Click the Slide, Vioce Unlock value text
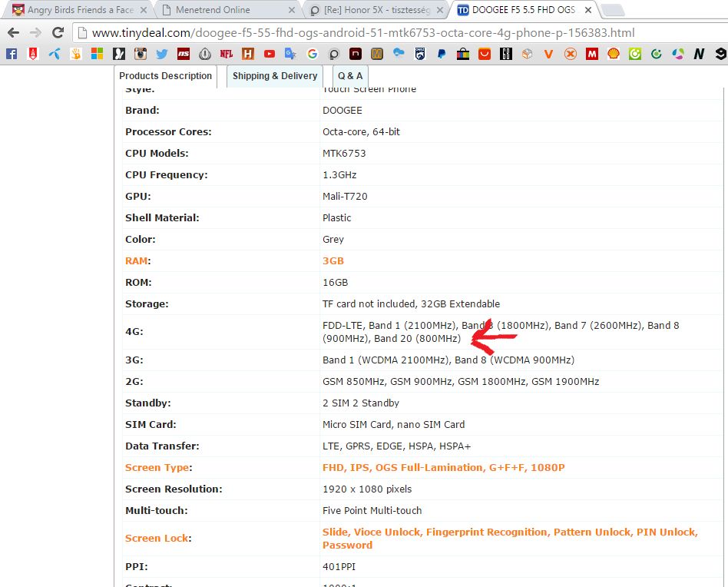The height and width of the screenshot is (587, 728). pos(510,539)
